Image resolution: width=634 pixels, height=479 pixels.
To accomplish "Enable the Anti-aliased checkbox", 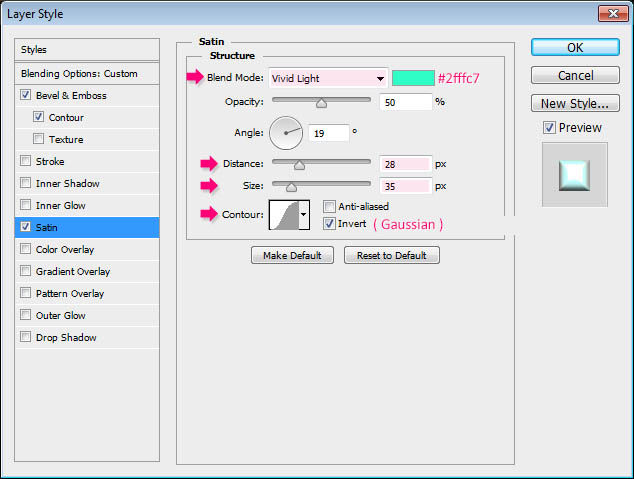I will pos(330,207).
